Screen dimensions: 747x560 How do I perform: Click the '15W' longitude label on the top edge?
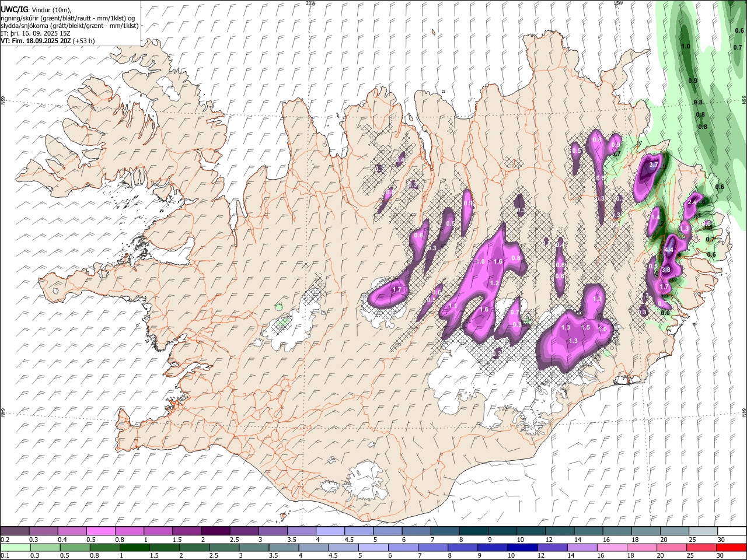click(x=618, y=2)
